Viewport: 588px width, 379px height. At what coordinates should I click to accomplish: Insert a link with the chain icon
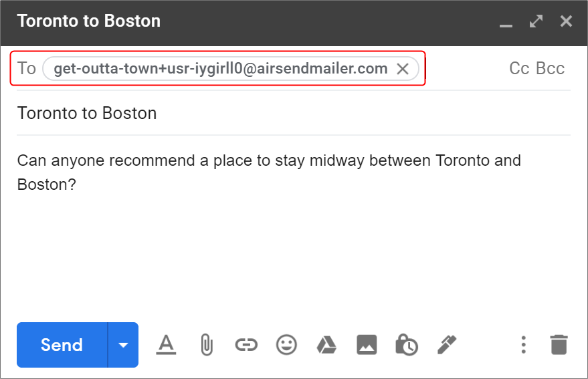click(x=246, y=345)
